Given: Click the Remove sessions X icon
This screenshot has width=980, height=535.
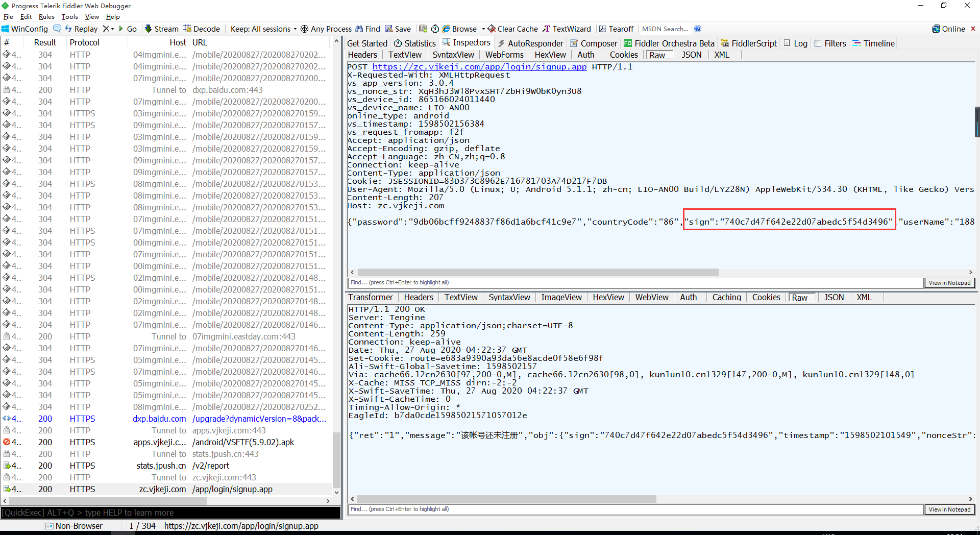Looking at the screenshot, I should coord(106,29).
